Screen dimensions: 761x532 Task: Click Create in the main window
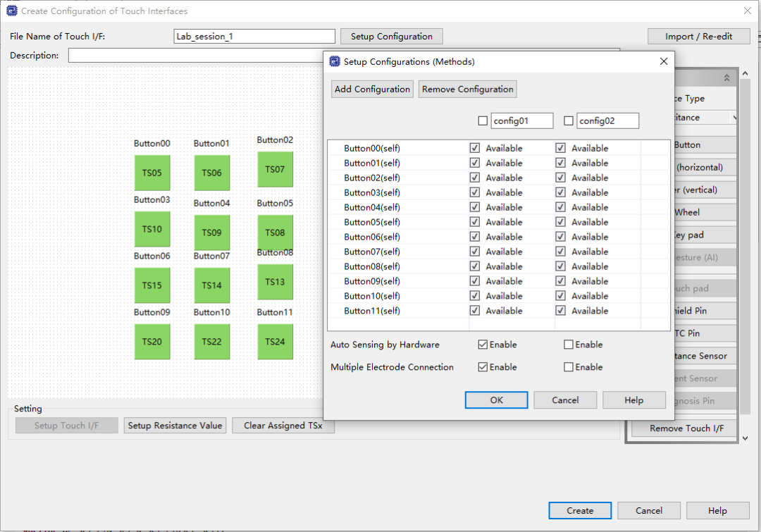tap(580, 511)
